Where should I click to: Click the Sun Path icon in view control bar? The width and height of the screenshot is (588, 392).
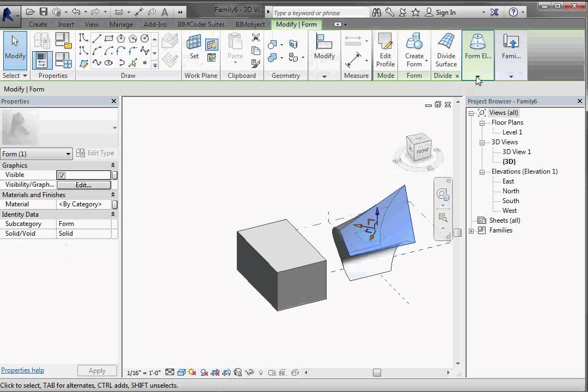[192, 372]
